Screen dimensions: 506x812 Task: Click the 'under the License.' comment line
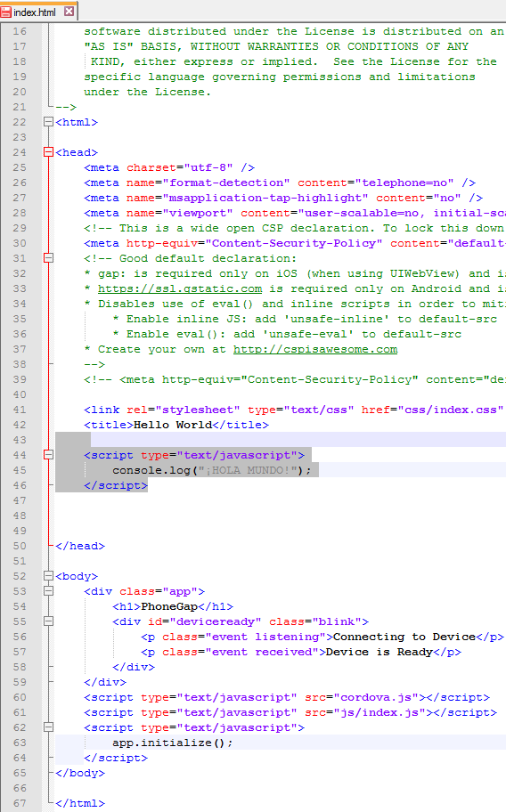(148, 92)
